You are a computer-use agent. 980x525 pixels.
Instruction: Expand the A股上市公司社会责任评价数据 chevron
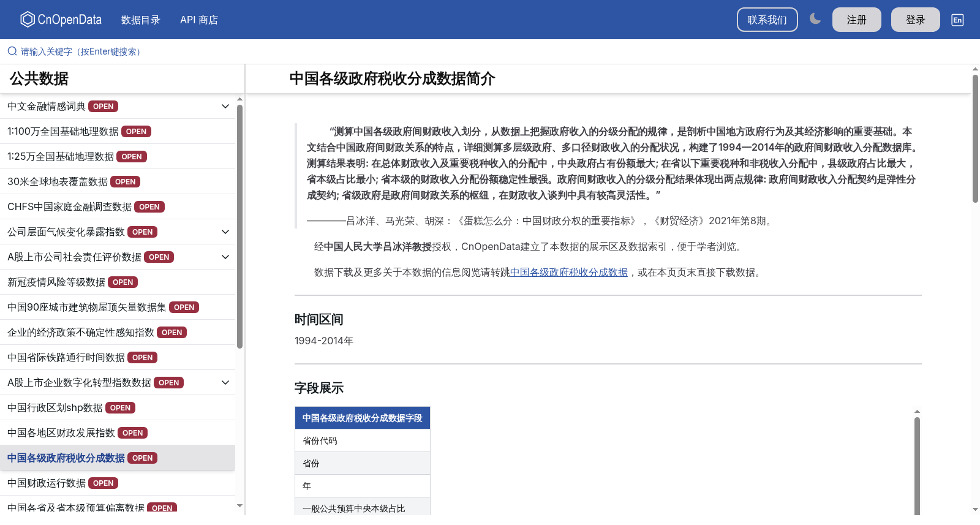[x=225, y=257]
